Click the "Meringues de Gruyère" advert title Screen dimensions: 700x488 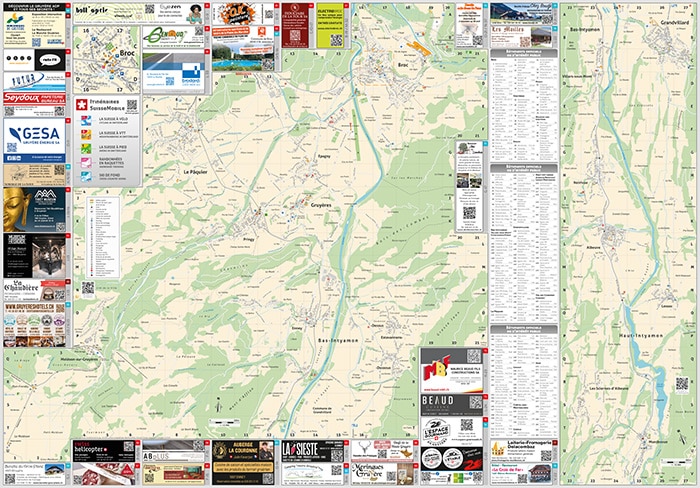pos(369,470)
